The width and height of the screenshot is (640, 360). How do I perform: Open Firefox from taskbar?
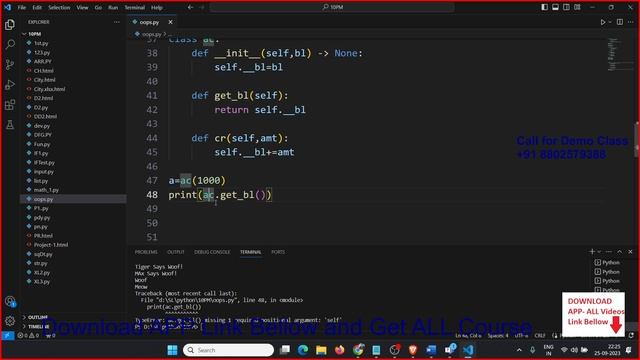(x=340, y=350)
